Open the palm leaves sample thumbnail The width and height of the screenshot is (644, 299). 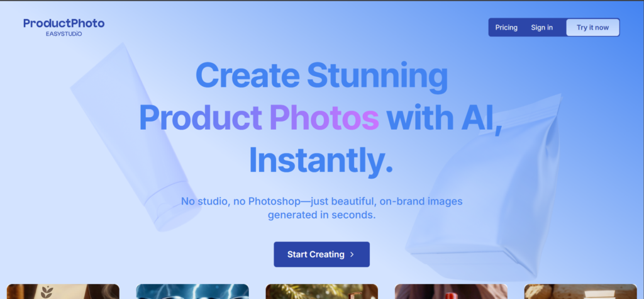click(x=321, y=291)
